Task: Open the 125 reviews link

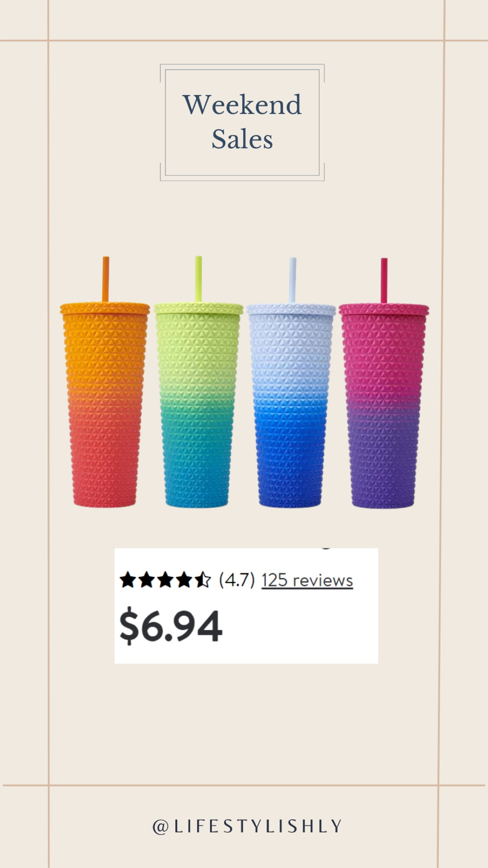Action: pos(307,580)
